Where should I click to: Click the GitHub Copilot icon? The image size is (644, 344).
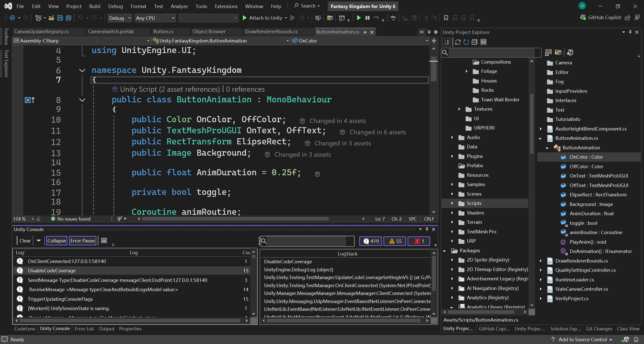pos(583,18)
